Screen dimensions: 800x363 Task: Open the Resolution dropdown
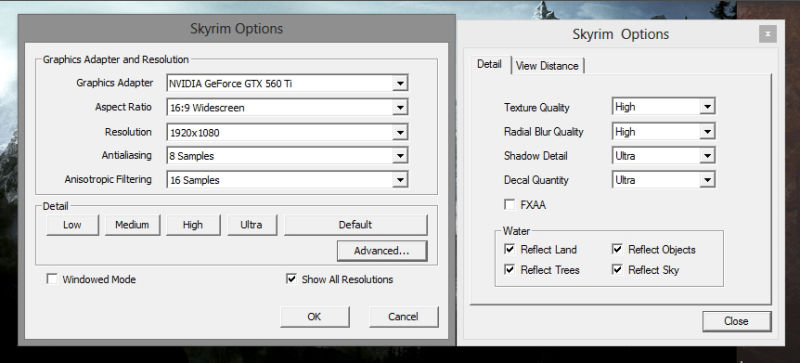pyautogui.click(x=287, y=133)
